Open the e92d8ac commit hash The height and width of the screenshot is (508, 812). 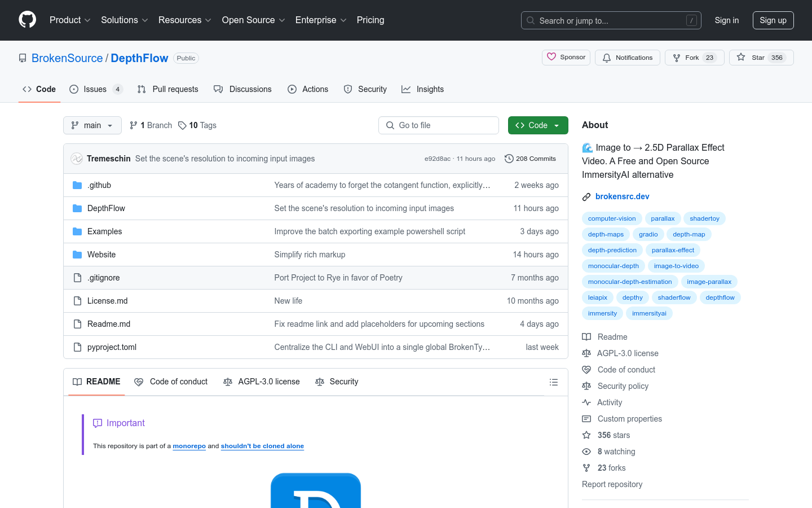point(437,159)
